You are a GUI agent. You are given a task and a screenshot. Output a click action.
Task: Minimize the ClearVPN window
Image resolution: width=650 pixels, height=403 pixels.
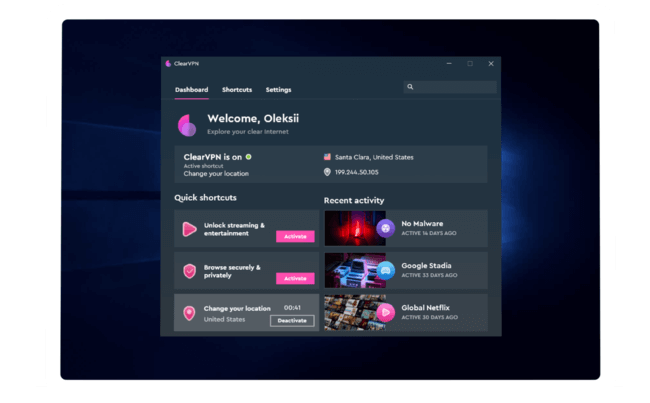click(449, 63)
